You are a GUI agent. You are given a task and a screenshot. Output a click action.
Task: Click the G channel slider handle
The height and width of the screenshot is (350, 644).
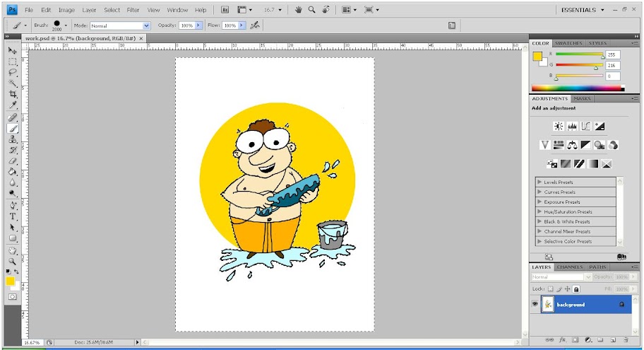coord(596,68)
